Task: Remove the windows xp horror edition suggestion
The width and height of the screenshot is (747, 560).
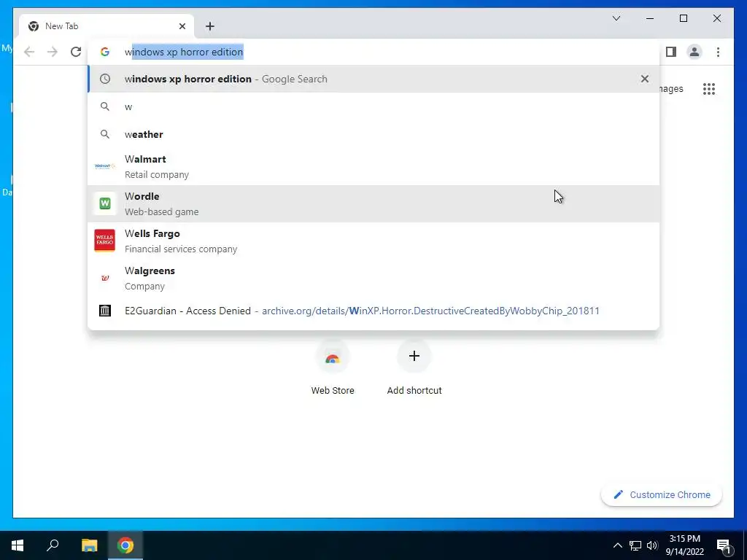Action: point(645,79)
